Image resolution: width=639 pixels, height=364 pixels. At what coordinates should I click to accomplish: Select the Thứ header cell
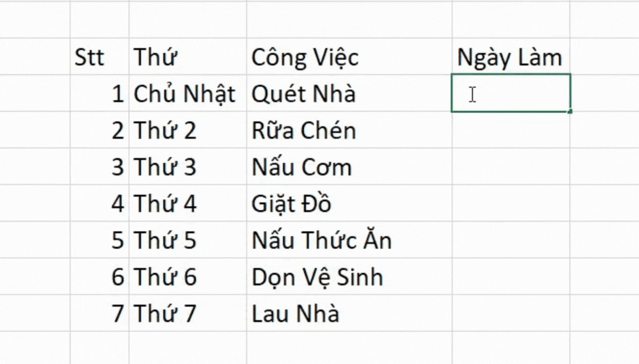(188, 56)
